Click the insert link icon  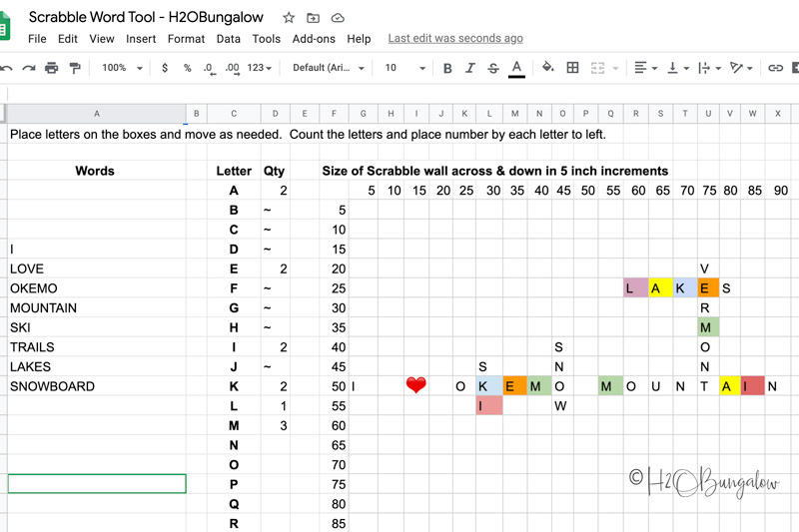[775, 68]
